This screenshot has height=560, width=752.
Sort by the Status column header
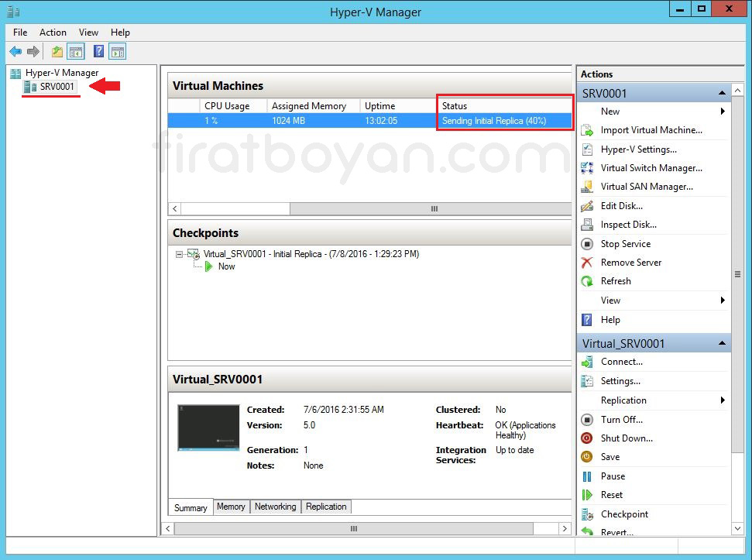point(504,106)
